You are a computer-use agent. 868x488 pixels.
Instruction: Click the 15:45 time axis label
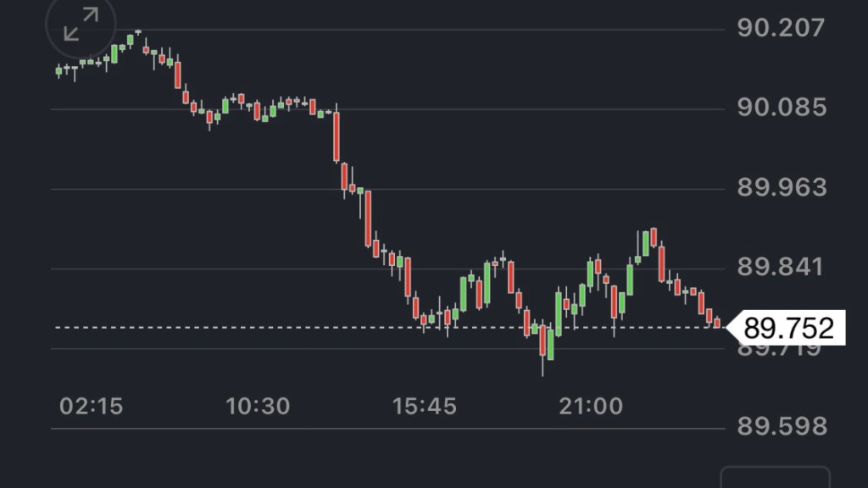[424, 407]
